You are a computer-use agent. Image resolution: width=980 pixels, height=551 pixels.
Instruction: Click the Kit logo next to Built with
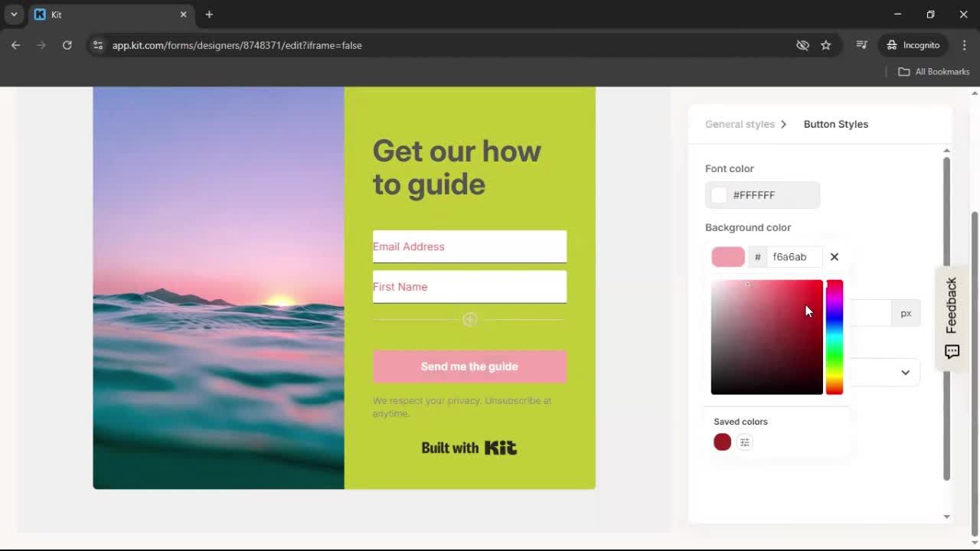tap(501, 447)
